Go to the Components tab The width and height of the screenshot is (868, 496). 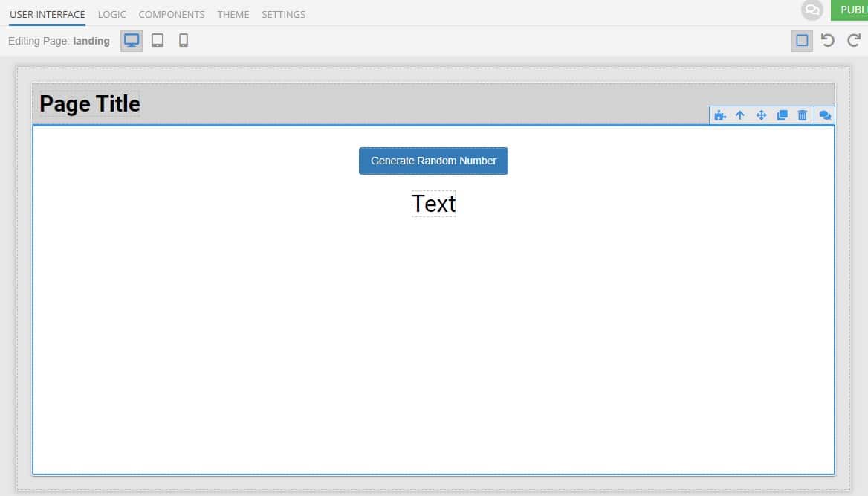click(172, 14)
